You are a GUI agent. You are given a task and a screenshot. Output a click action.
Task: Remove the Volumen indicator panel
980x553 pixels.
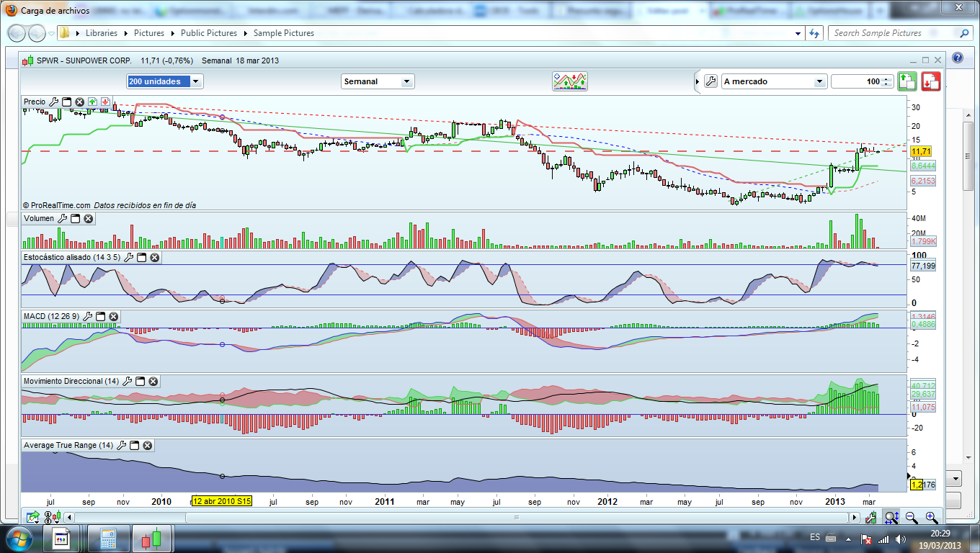[x=88, y=218]
